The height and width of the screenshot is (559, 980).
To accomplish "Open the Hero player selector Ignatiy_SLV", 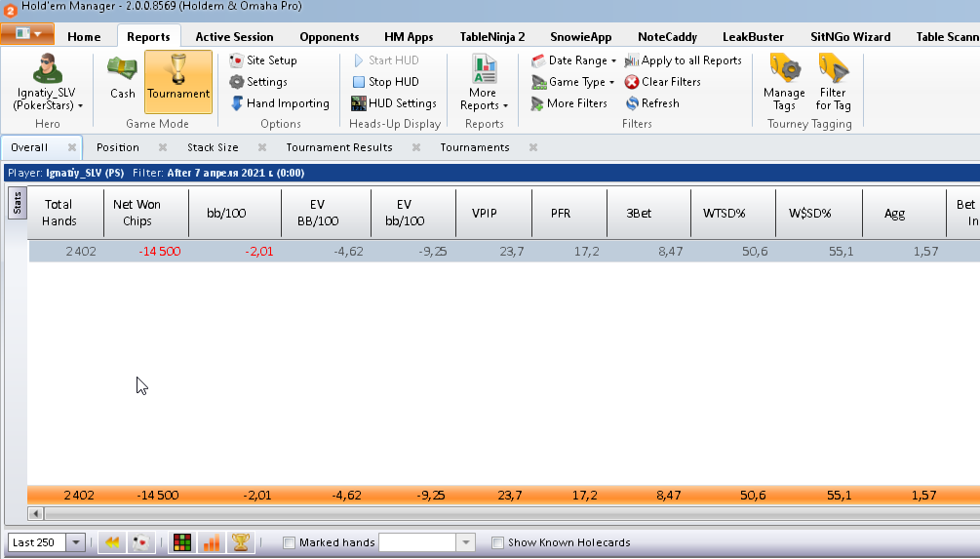I will coord(48,83).
